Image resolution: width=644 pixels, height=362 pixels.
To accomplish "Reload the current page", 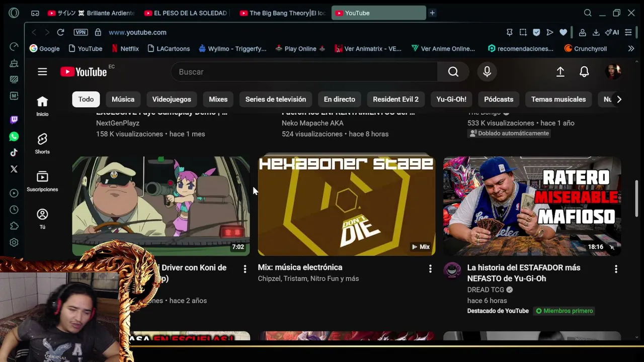I will 60,32.
